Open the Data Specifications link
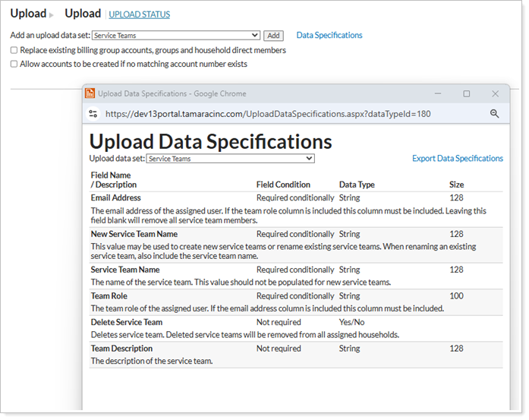 tap(329, 35)
